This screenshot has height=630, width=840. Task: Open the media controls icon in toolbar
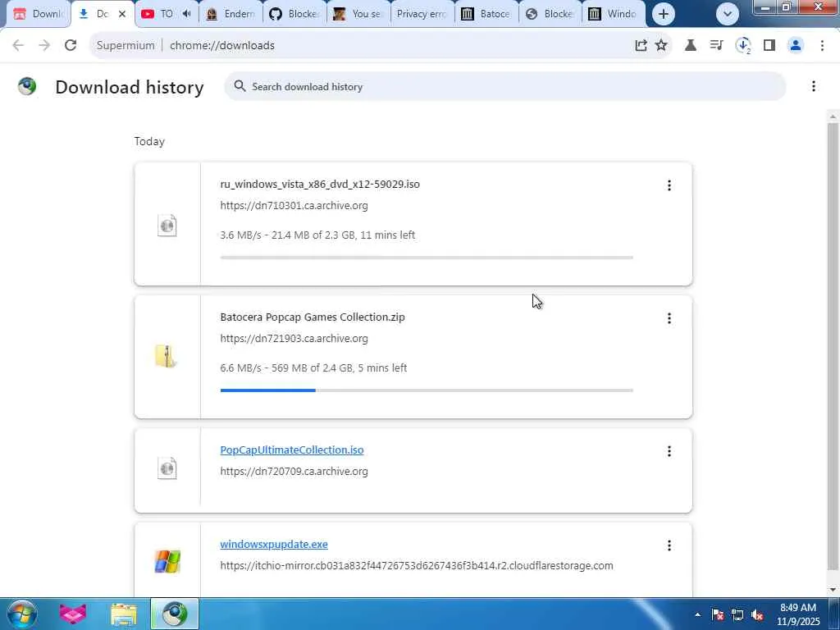click(716, 46)
